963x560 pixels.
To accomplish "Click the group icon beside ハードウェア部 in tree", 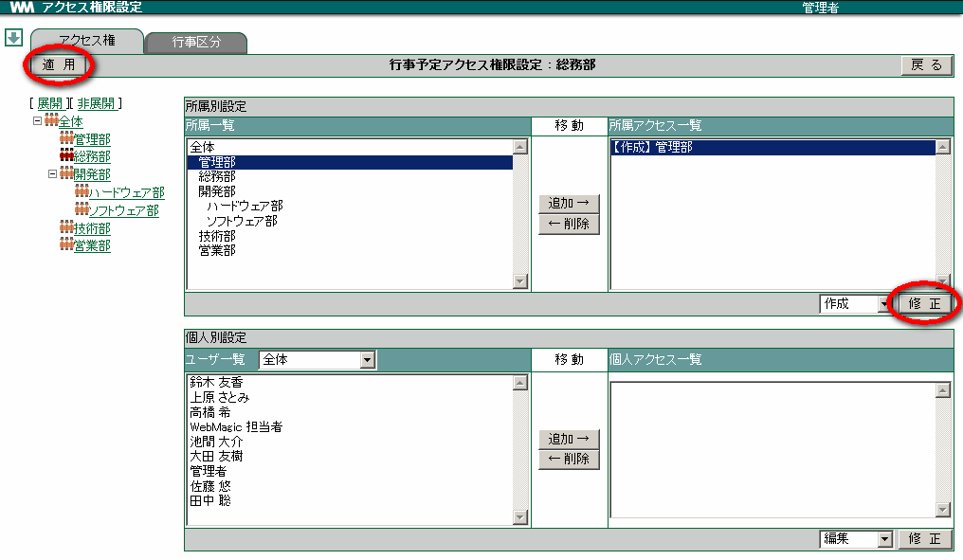I will 82,190.
